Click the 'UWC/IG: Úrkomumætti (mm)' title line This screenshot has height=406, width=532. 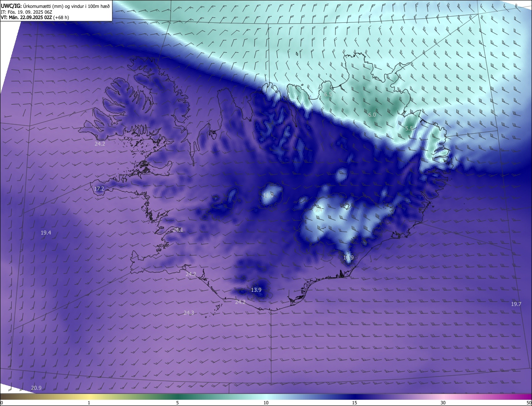click(x=55, y=6)
